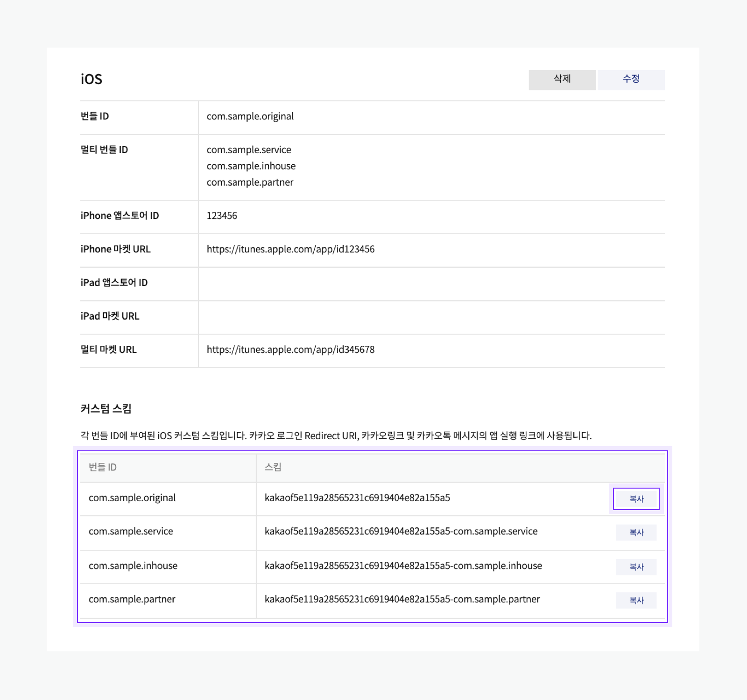Click the 수정 (edit) button
Viewport: 747px width, 700px height.
tap(631, 80)
